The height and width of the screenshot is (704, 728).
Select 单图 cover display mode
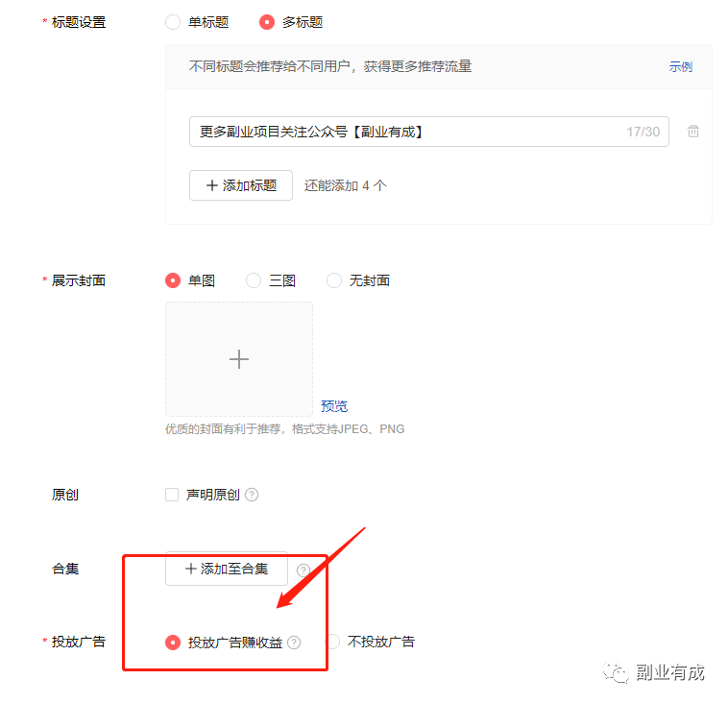pyautogui.click(x=173, y=280)
